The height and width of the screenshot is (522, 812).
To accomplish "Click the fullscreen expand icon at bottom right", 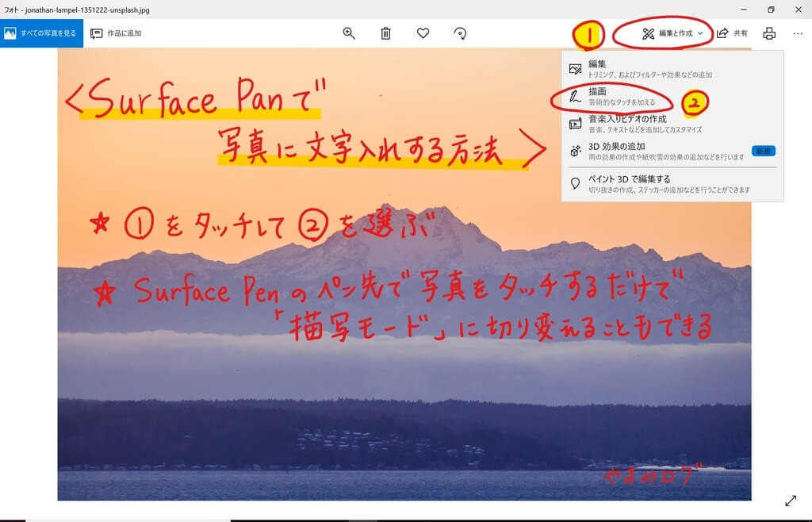I will (790, 501).
